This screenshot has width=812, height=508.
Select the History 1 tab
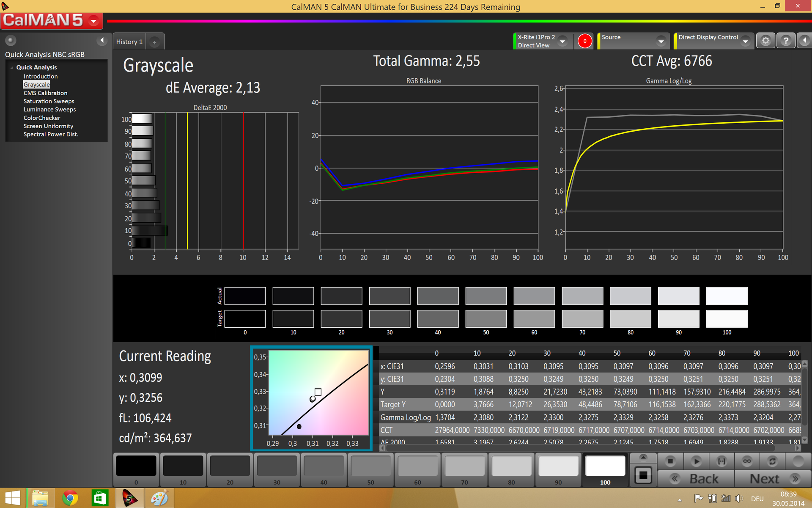(129, 42)
